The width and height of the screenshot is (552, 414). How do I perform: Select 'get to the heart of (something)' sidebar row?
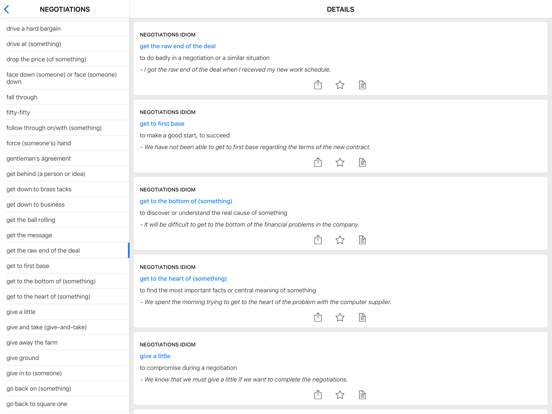click(x=65, y=297)
